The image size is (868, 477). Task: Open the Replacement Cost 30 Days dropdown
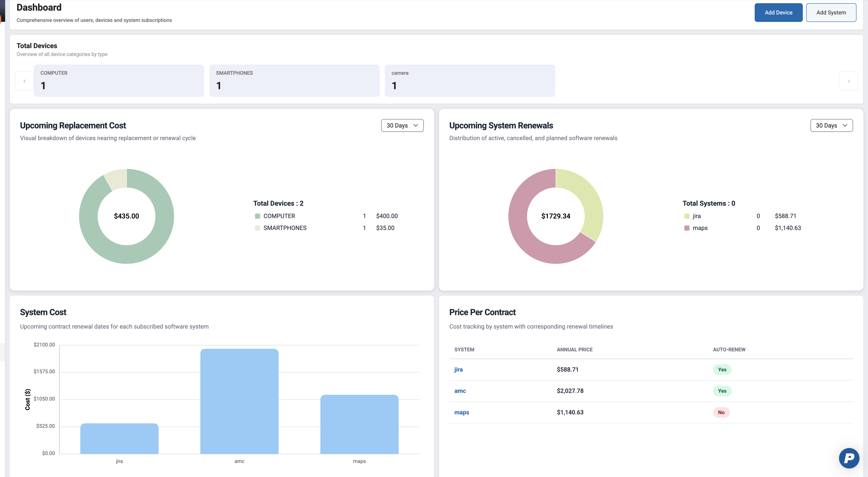[402, 125]
